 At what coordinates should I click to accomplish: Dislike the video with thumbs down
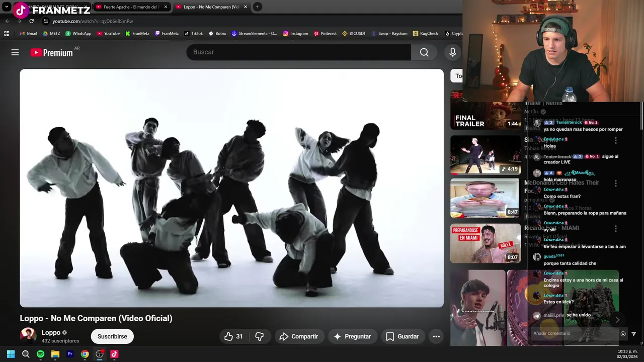[260, 336]
